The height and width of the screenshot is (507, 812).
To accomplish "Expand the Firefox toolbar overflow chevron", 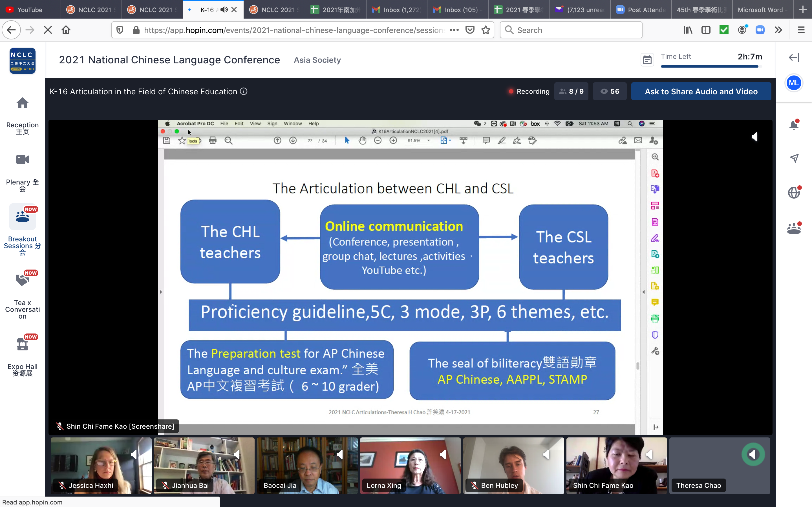I will tap(778, 30).
